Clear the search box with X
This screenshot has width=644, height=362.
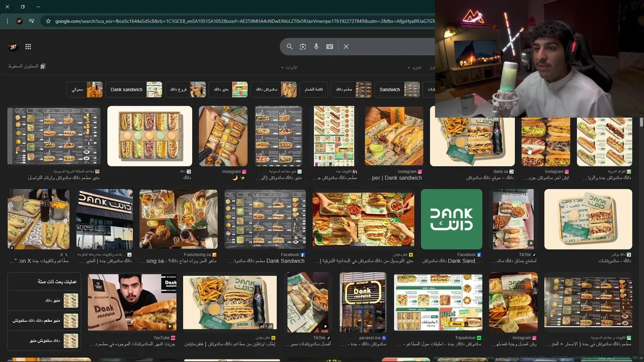(x=346, y=46)
